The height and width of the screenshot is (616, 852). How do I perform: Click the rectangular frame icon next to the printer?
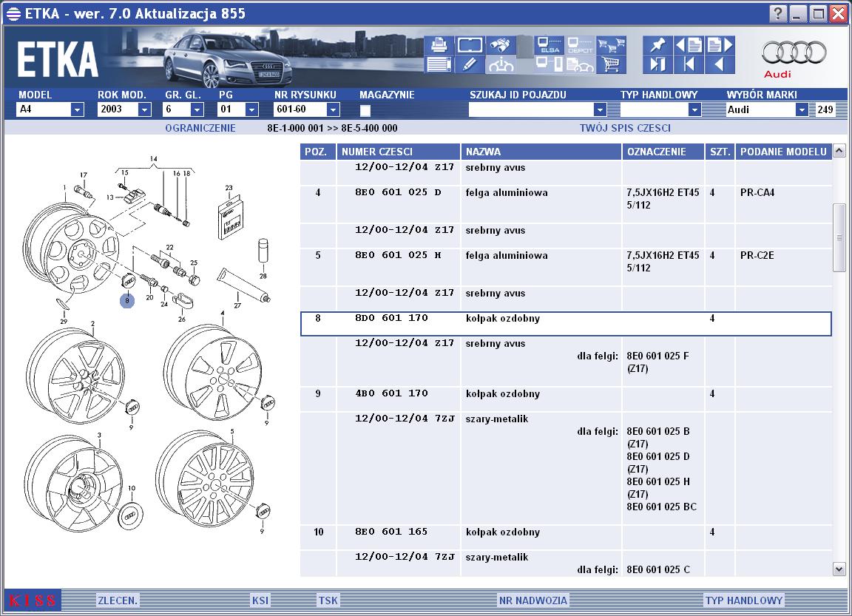pos(470,45)
